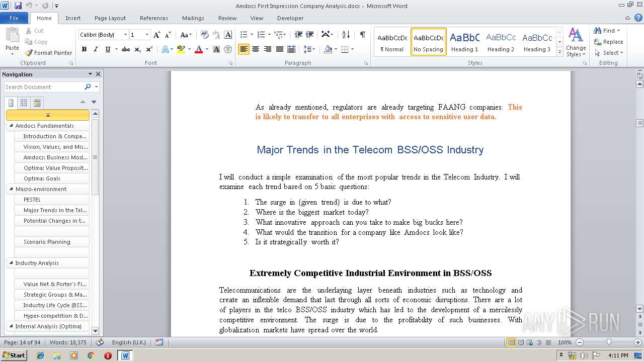Viewport: 644px width, 362px height.
Task: Click the Justify icon
Action: click(x=279, y=49)
